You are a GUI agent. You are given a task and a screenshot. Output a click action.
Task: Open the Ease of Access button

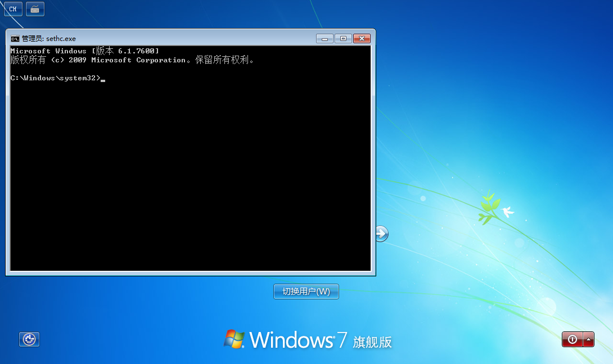(29, 339)
